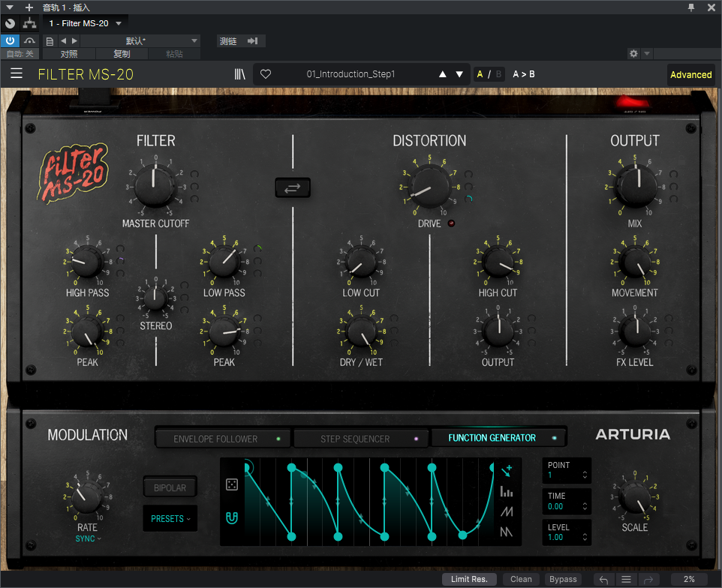This screenshot has height=588, width=722.
Task: Click the automation read icon beside the power button
Action: click(30, 41)
